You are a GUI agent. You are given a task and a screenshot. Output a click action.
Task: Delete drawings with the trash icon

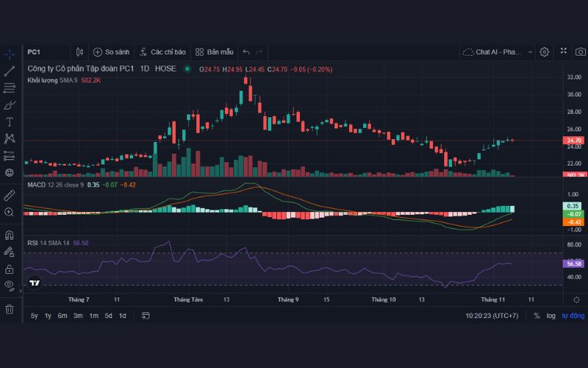[10, 309]
